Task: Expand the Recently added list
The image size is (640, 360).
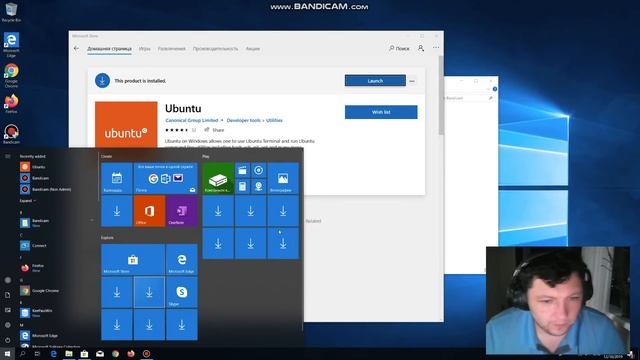Action: 27,201
